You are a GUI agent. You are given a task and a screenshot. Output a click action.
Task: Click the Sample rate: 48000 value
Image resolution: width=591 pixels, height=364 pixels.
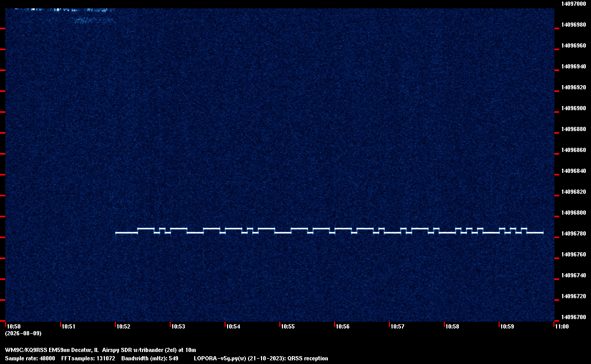click(x=30, y=358)
